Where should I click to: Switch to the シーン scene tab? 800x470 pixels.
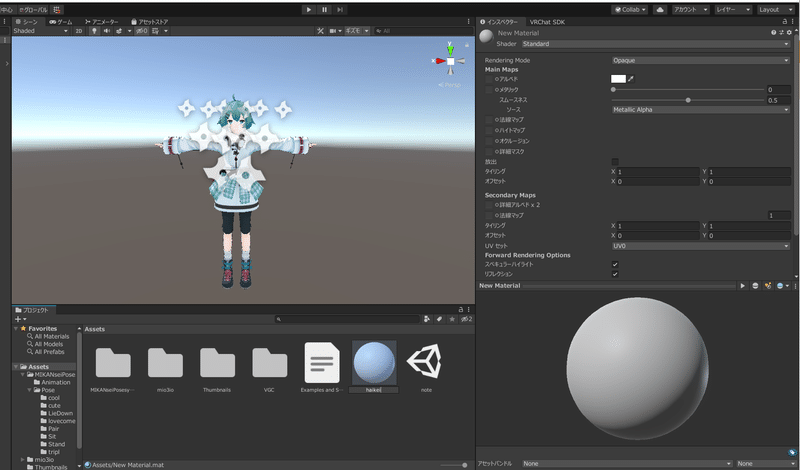pyautogui.click(x=27, y=22)
